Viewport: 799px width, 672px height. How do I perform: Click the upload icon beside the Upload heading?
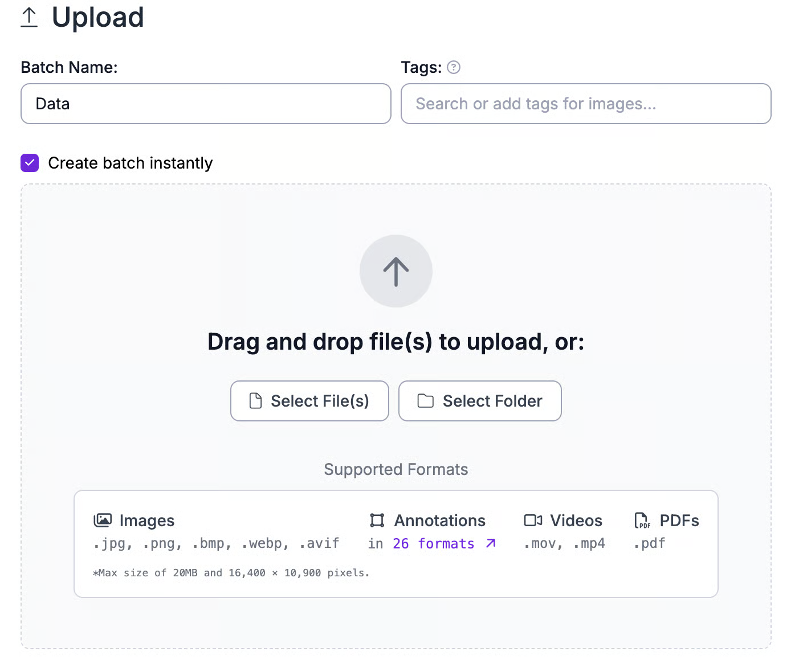[x=29, y=17]
